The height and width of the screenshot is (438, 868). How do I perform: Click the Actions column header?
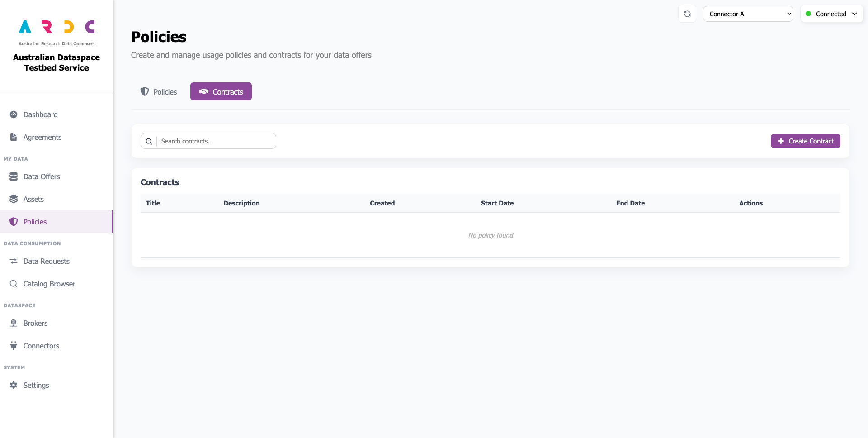click(750, 203)
